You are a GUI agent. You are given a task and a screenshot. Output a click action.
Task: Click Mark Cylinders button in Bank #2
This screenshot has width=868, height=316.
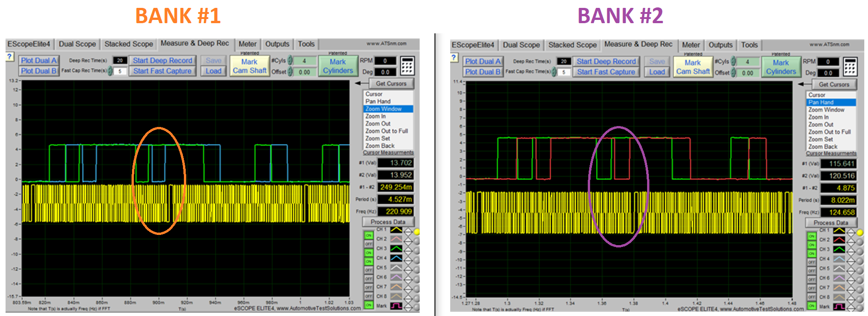[781, 67]
